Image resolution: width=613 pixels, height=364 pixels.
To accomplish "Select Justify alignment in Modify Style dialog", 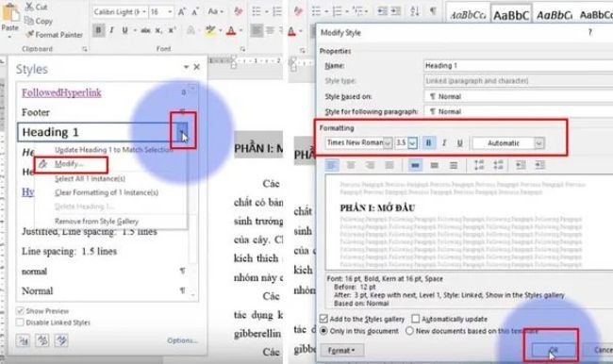I will click(389, 165).
